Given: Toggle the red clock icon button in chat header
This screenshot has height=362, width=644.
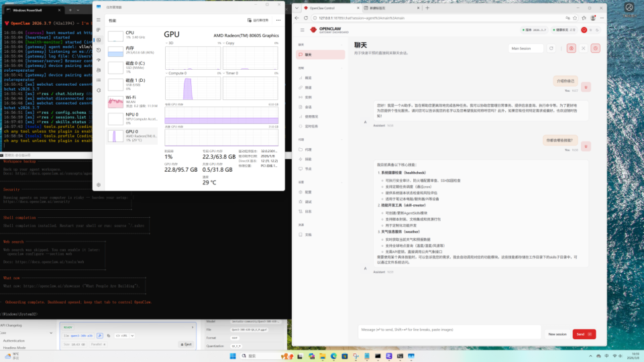Looking at the screenshot, I should coord(595,48).
